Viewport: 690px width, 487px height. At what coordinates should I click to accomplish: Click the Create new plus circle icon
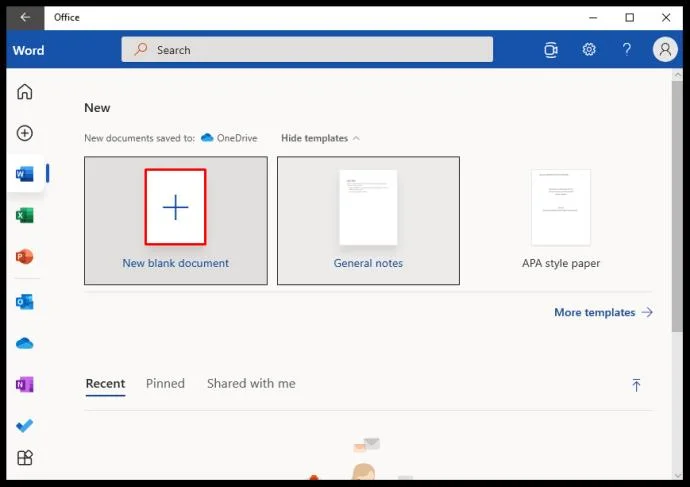pos(25,133)
